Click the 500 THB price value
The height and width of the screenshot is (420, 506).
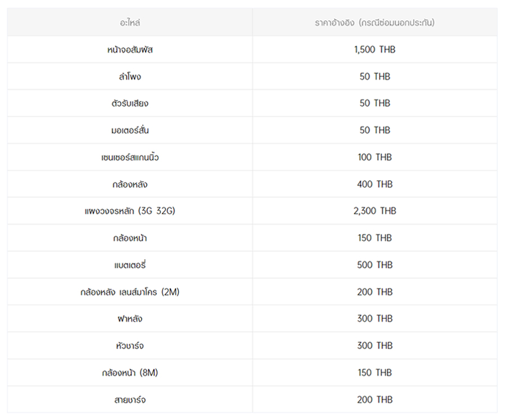[374, 265]
